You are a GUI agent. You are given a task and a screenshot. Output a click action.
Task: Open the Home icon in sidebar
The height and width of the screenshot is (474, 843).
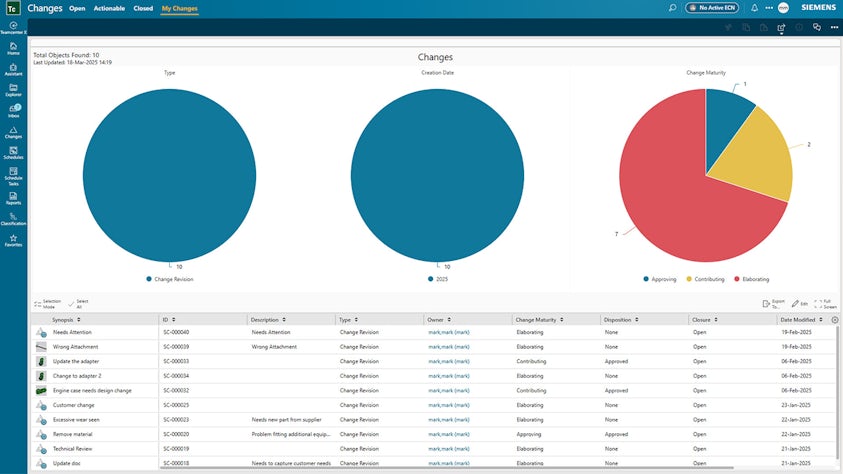[13, 50]
